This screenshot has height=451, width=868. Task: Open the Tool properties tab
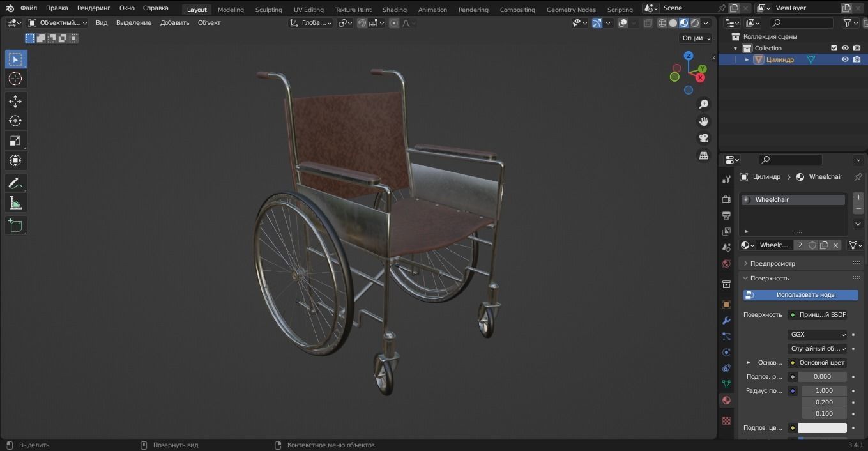pyautogui.click(x=726, y=180)
